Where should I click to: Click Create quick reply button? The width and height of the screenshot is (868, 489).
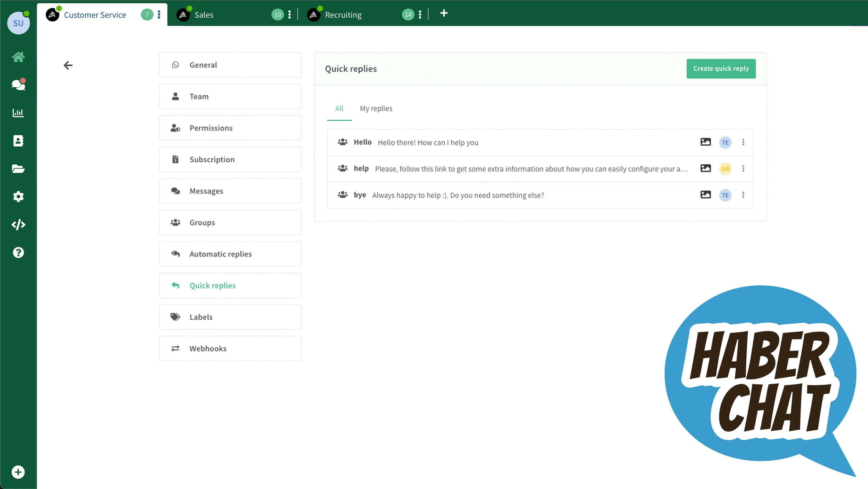721,69
